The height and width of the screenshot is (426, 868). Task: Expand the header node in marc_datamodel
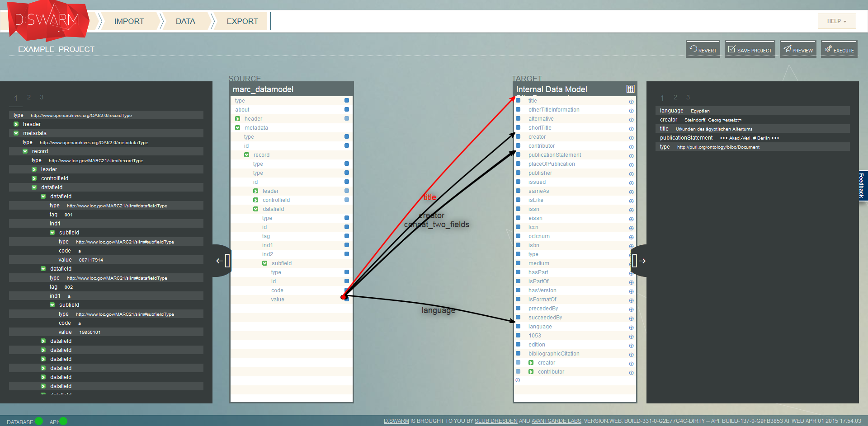coord(238,118)
